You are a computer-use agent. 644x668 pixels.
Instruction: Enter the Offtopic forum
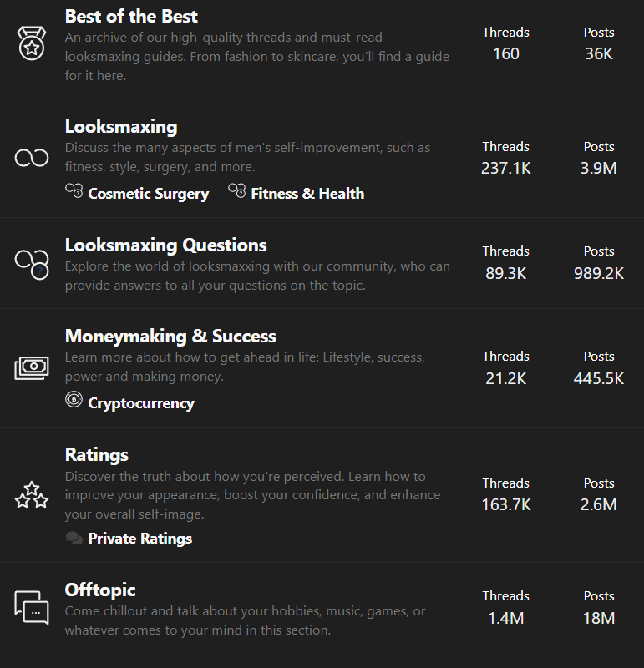point(100,590)
